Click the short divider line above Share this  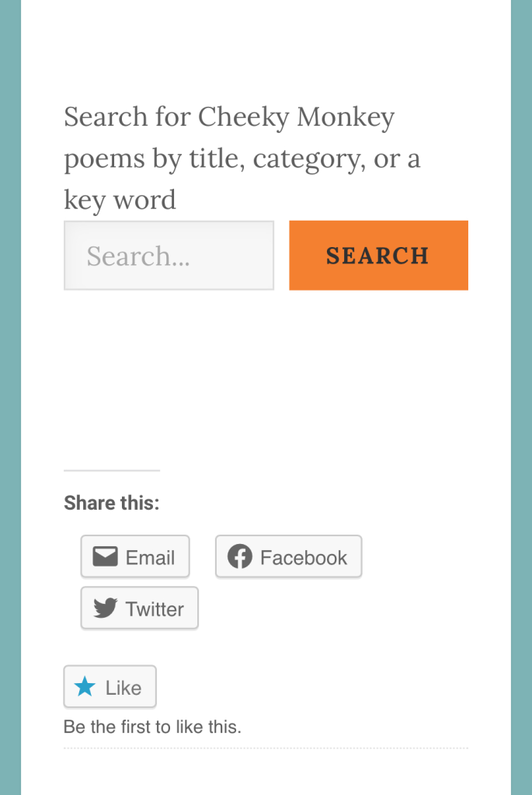tap(111, 470)
